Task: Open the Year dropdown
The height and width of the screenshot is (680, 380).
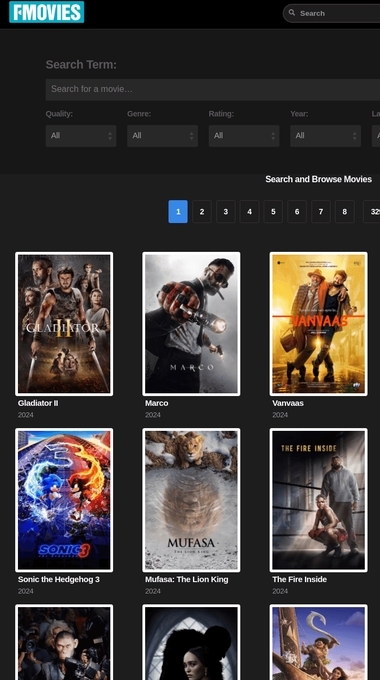Action: pos(325,136)
